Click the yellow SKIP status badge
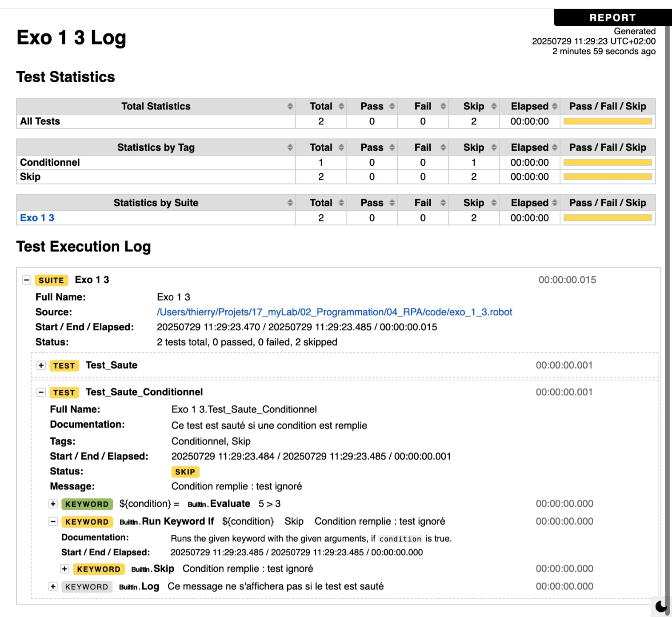The height and width of the screenshot is (617, 672). (185, 472)
